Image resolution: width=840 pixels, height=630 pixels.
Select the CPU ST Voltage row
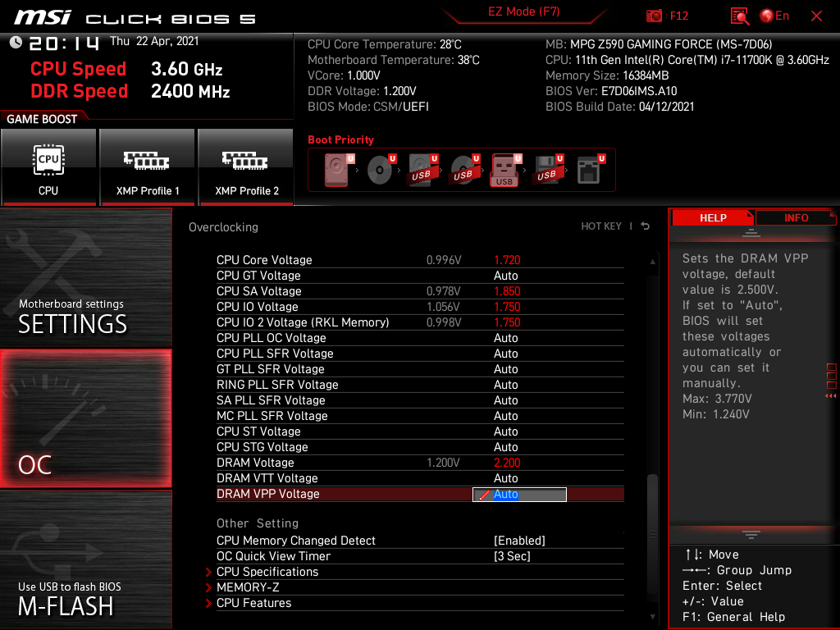coord(420,431)
